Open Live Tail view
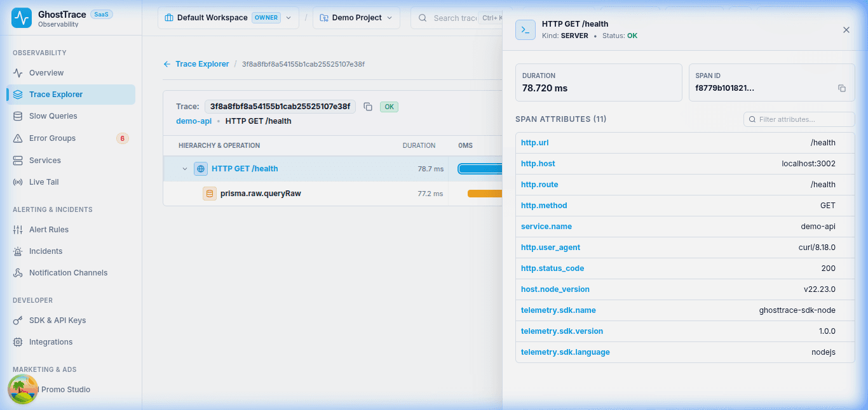The width and height of the screenshot is (868, 410). click(x=71, y=182)
